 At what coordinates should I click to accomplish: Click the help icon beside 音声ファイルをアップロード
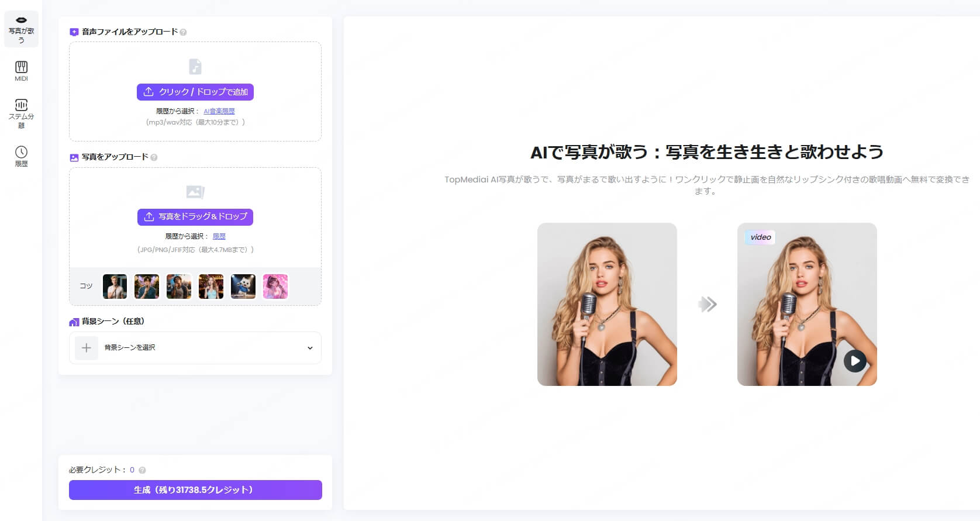(x=183, y=32)
